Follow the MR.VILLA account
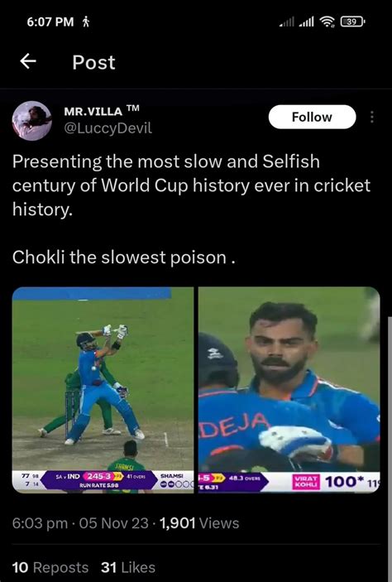Screen dimensions: 392x582 tap(312, 117)
